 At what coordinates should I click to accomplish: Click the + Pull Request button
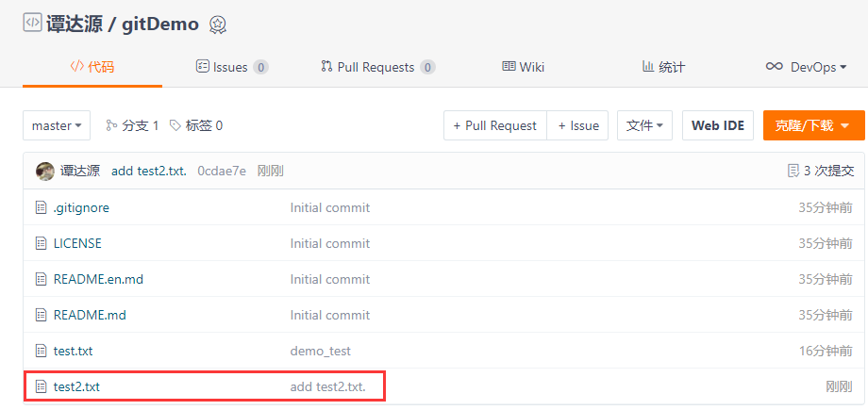click(x=495, y=125)
